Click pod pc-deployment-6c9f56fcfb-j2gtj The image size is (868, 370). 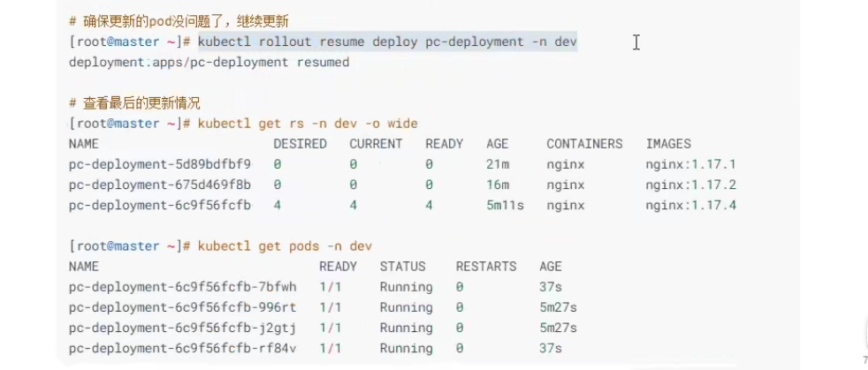click(183, 328)
